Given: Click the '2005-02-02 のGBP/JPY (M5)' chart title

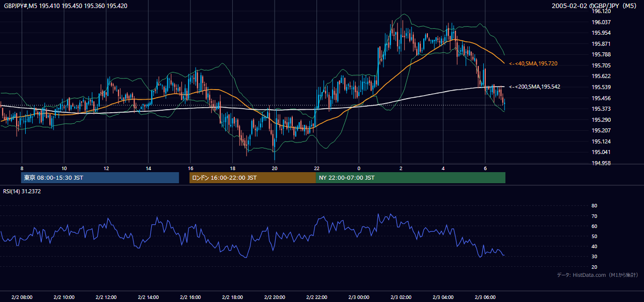Looking at the screenshot, I should (595, 6).
